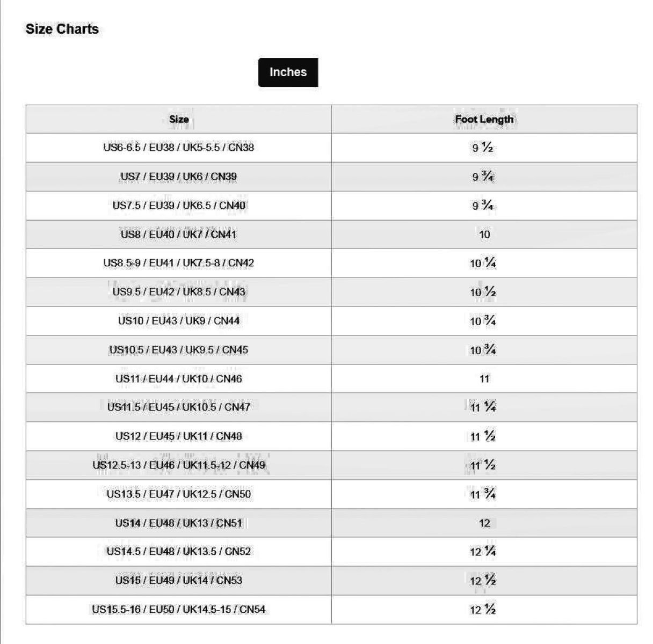Select the US14 / EU48 / UK13 size cell
This screenshot has width=653, height=644.
[179, 523]
